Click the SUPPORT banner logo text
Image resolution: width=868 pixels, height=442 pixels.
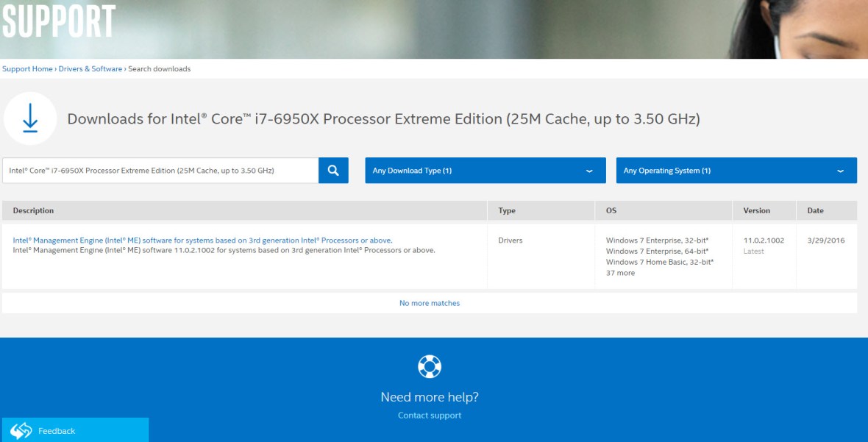57,22
